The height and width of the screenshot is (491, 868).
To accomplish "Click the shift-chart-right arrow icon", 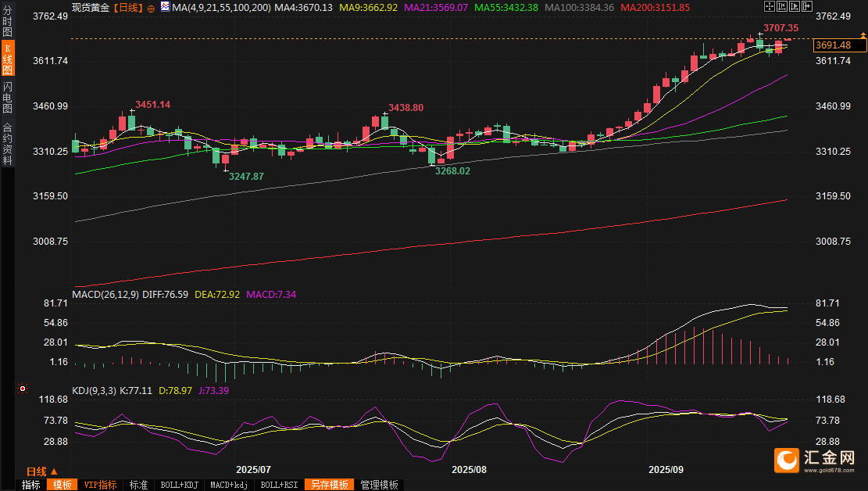I will click(807, 6).
